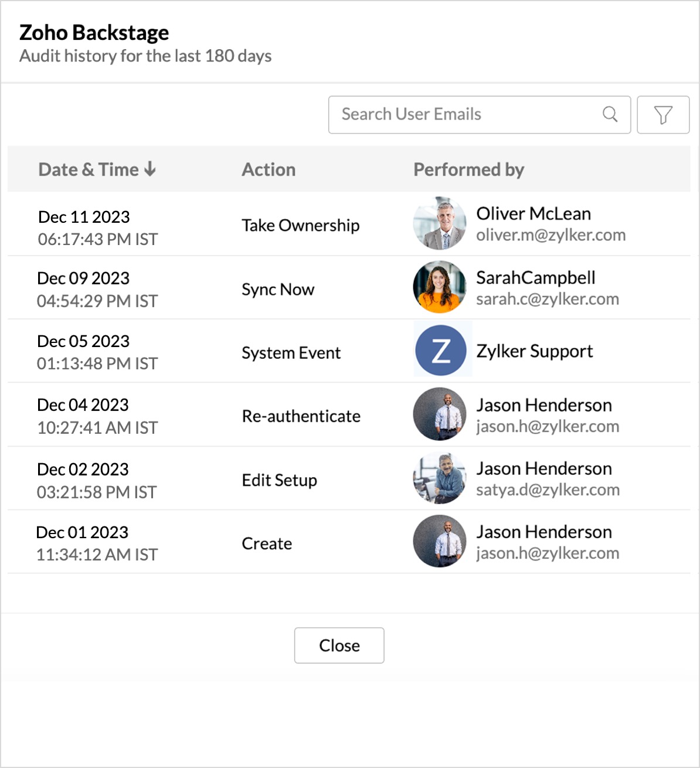Image resolution: width=700 pixels, height=768 pixels.
Task: Click the oliver.m@zylker.com email address
Action: coord(551,235)
